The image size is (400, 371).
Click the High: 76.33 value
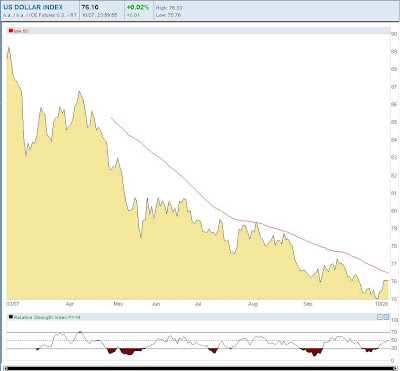pyautogui.click(x=169, y=8)
